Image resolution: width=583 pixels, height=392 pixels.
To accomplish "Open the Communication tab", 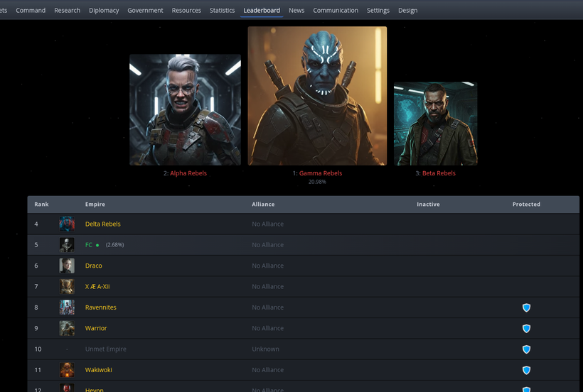I will (x=336, y=11).
